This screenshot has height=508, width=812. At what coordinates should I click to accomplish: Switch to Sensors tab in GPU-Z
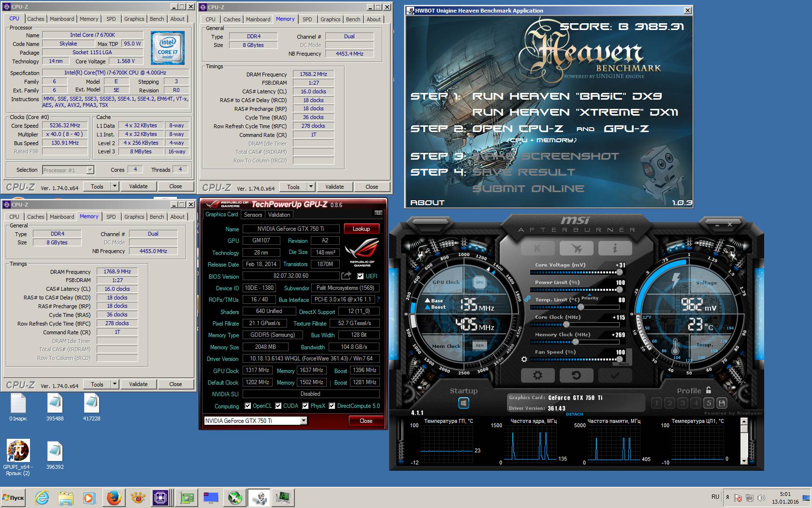coord(253,215)
